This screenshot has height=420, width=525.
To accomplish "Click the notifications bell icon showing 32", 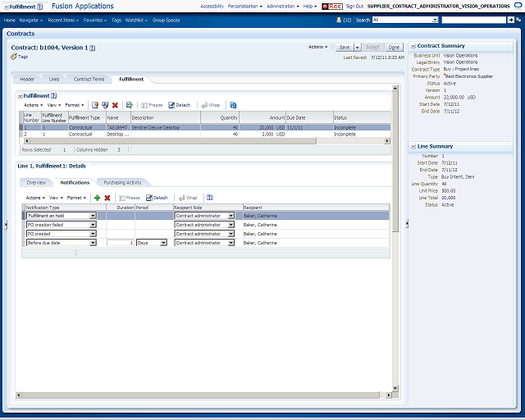I will pos(339,20).
